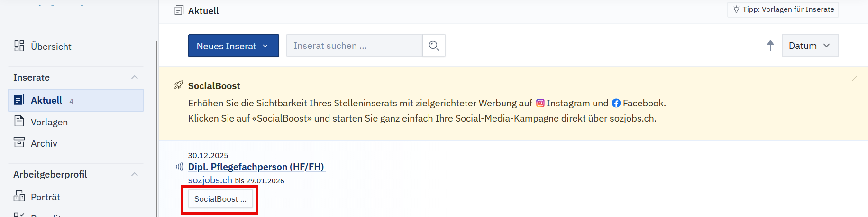The height and width of the screenshot is (217, 868).
Task: Open the Dipl. Pflegefachperson (HF/FH) listing
Action: tap(256, 167)
